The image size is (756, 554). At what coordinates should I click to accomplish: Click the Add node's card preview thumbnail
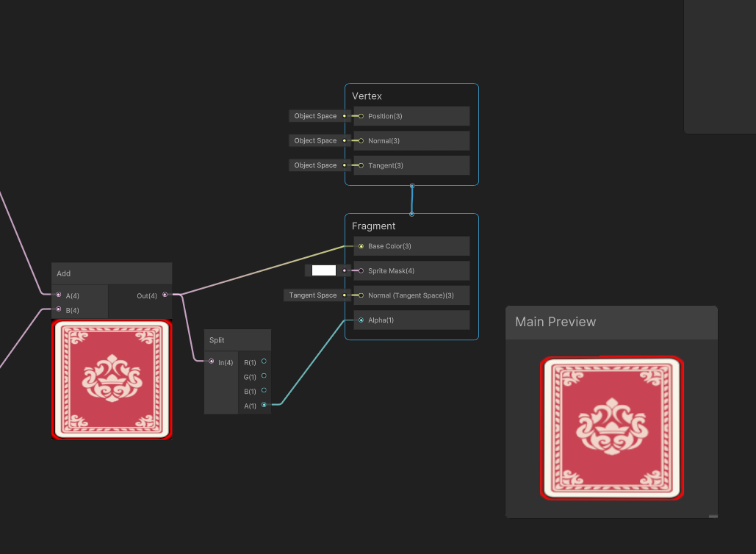coord(112,379)
